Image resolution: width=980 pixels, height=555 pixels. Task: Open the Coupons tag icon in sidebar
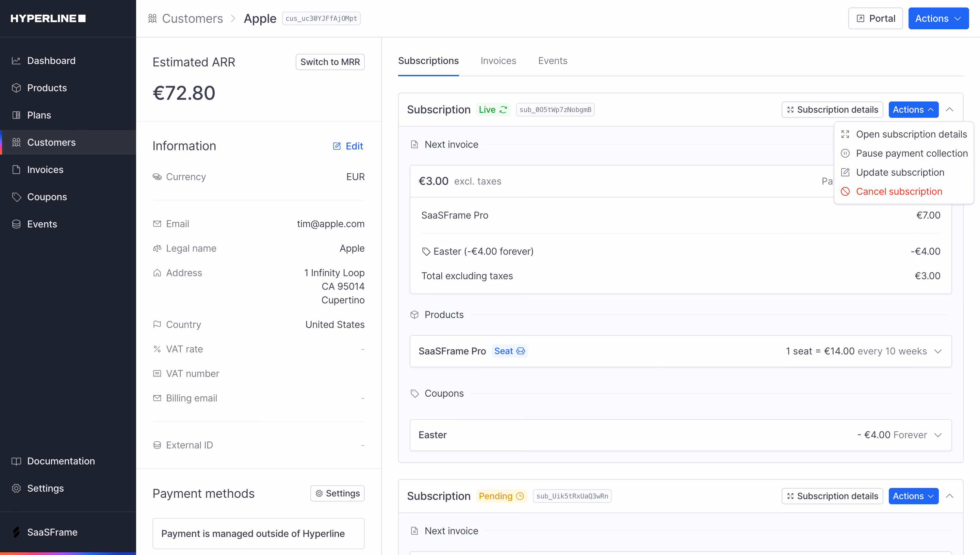pyautogui.click(x=16, y=197)
